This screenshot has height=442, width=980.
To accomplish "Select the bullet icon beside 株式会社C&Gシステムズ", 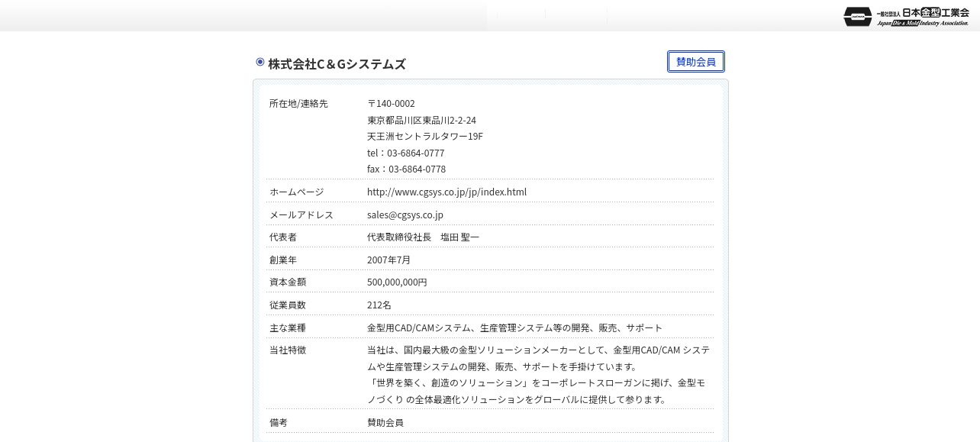I will [260, 62].
